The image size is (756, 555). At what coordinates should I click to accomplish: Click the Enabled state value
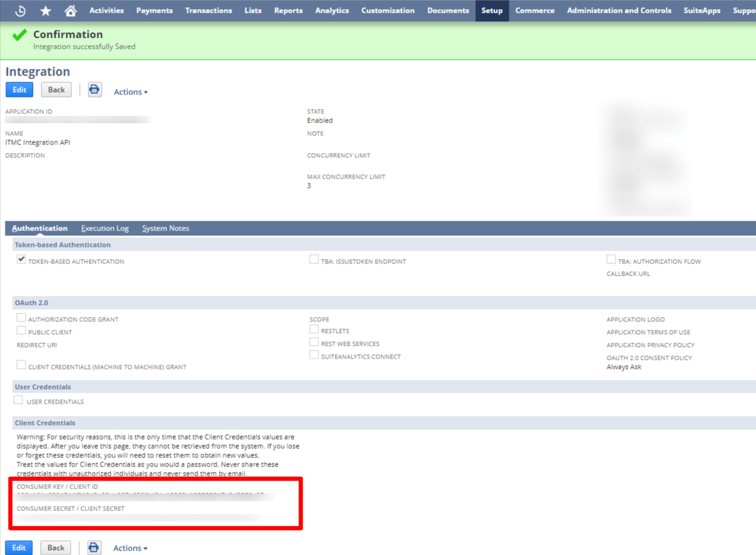click(x=320, y=121)
